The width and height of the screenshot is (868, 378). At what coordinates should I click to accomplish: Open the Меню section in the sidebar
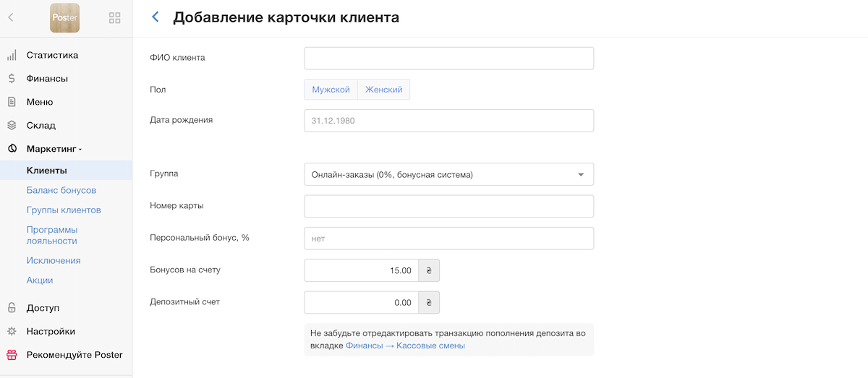[x=40, y=102]
